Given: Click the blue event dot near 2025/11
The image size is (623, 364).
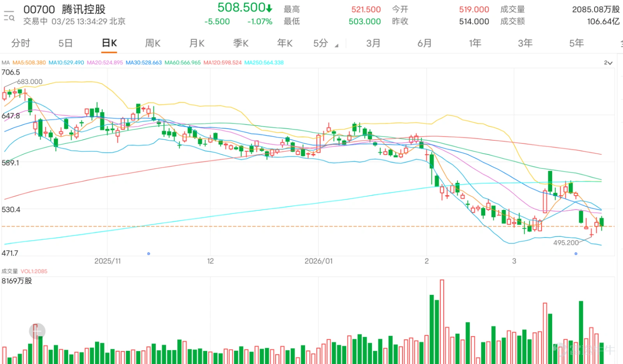Looking at the screenshot, I should [x=149, y=254].
